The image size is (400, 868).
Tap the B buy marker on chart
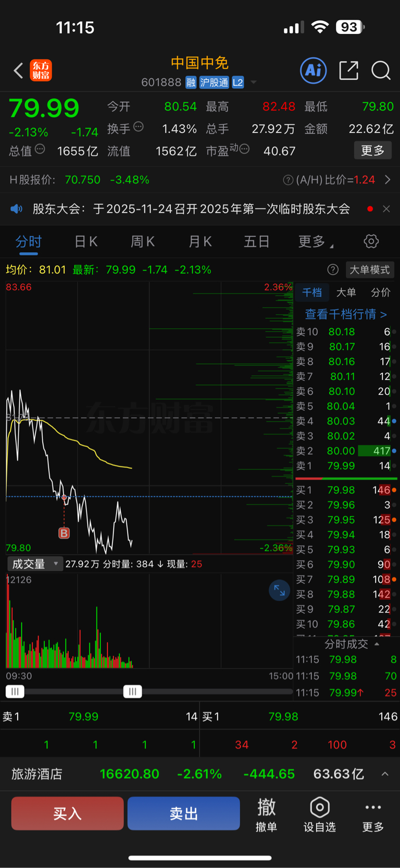click(64, 533)
